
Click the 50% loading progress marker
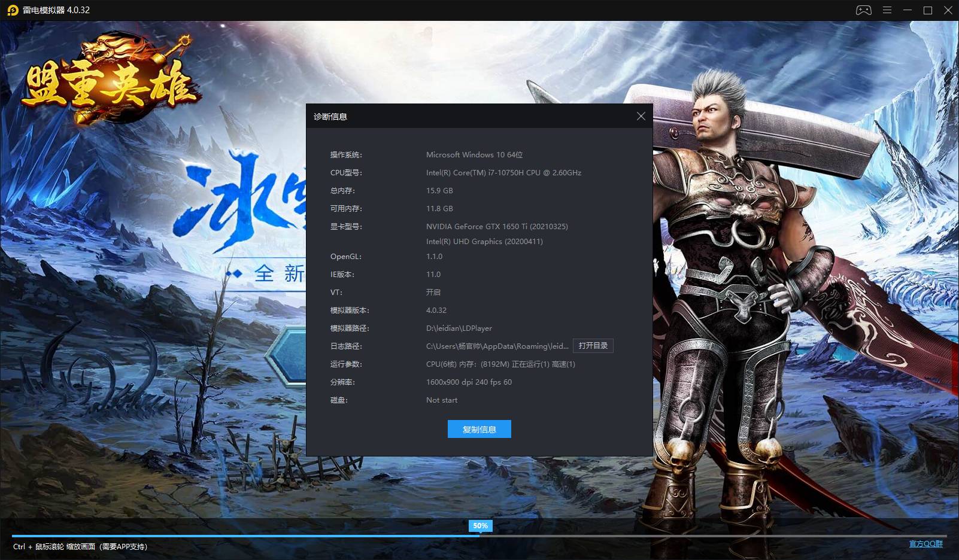(x=480, y=526)
